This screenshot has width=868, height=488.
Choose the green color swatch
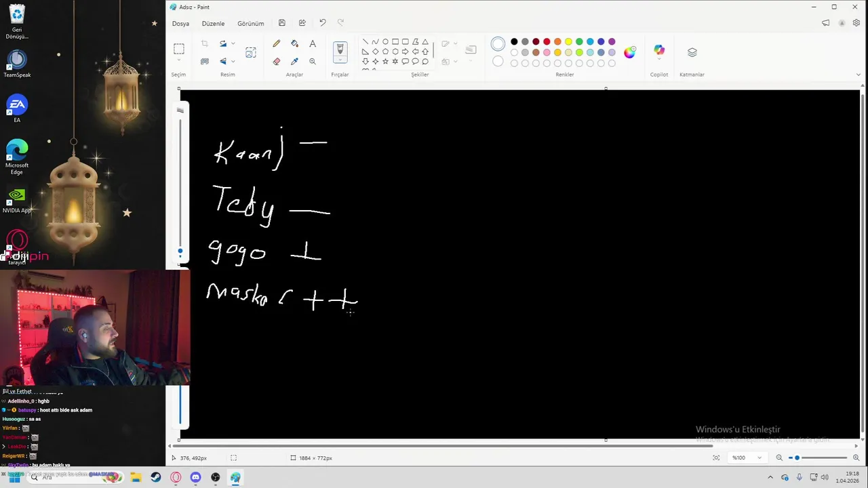click(x=579, y=42)
